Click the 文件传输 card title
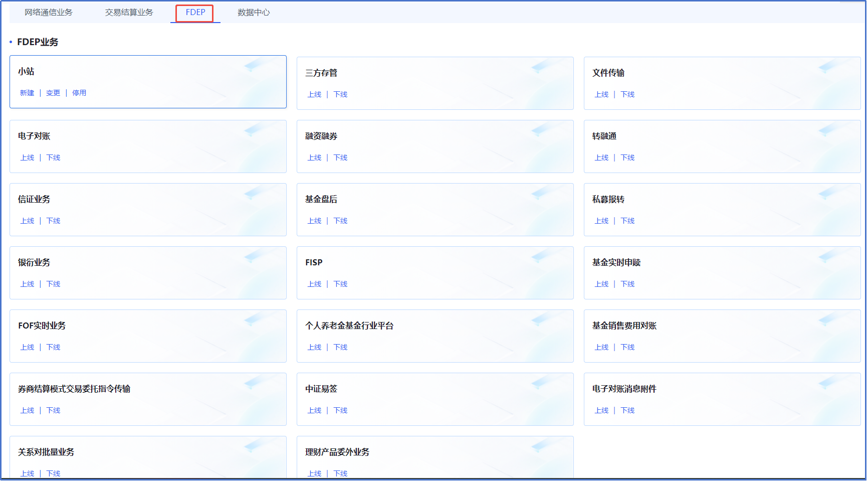 point(608,73)
